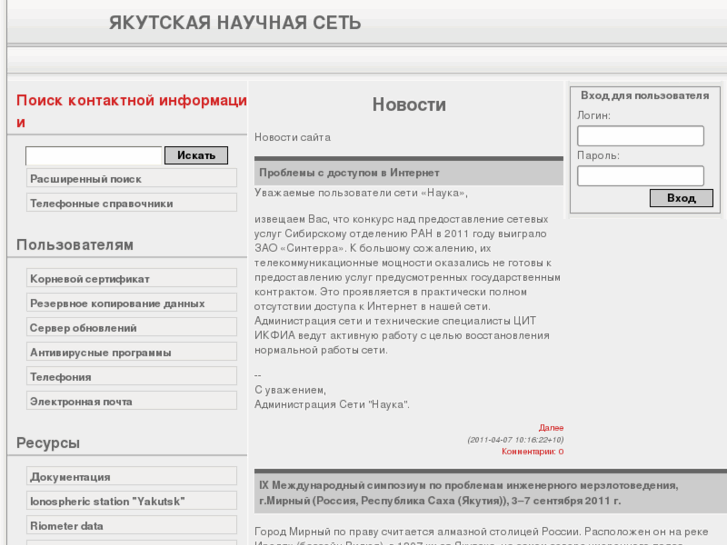Click the С уважением, closing line

pos(290,390)
